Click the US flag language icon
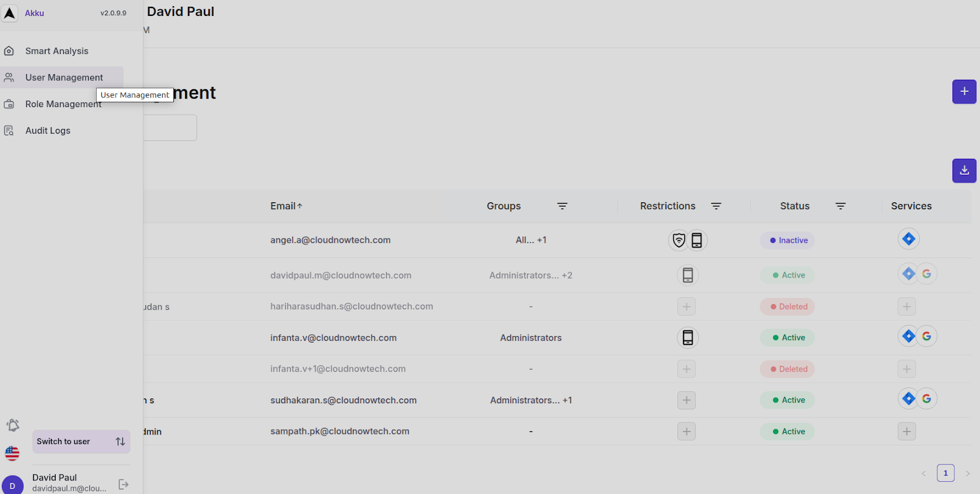This screenshot has width=980, height=494. [x=12, y=454]
